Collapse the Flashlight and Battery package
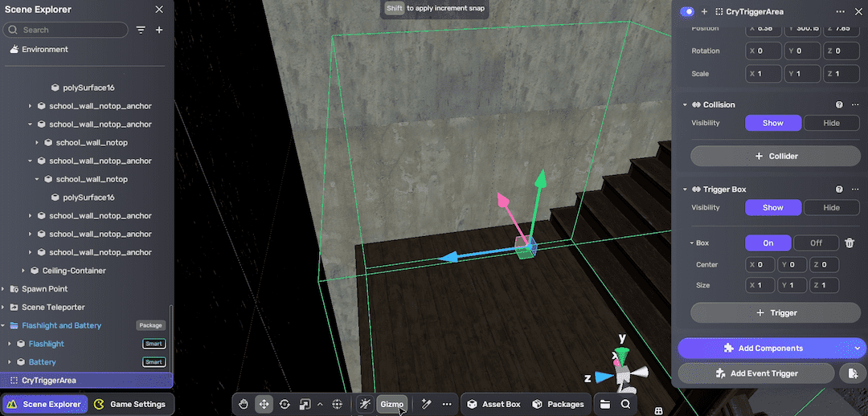Screen dimensions: 868x416 click(x=2, y=325)
